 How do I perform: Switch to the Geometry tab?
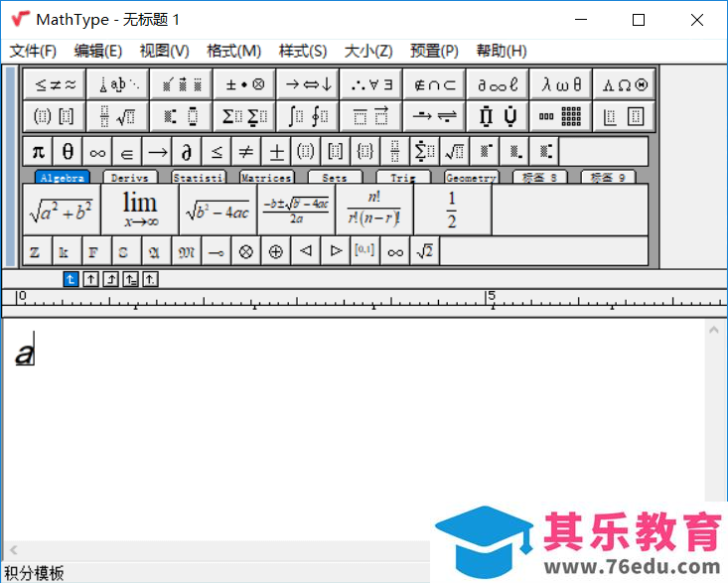(x=472, y=178)
